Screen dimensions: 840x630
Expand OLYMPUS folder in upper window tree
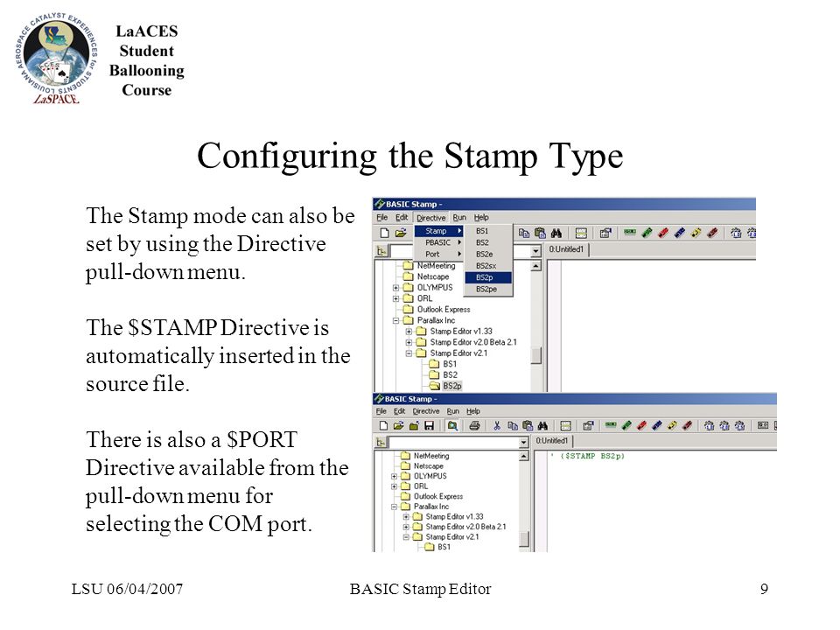pyautogui.click(x=395, y=288)
